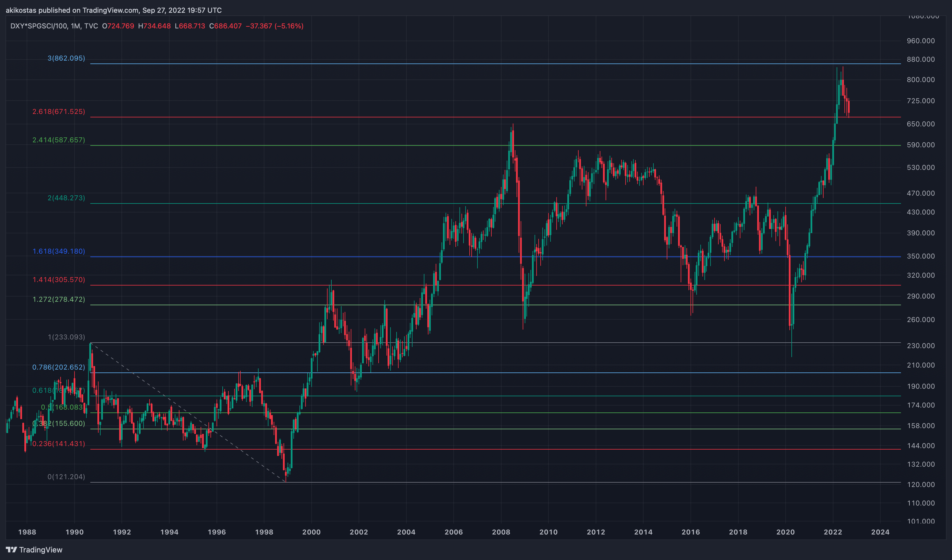Click the 880.000 price axis label
The height and width of the screenshot is (560, 952).
921,59
